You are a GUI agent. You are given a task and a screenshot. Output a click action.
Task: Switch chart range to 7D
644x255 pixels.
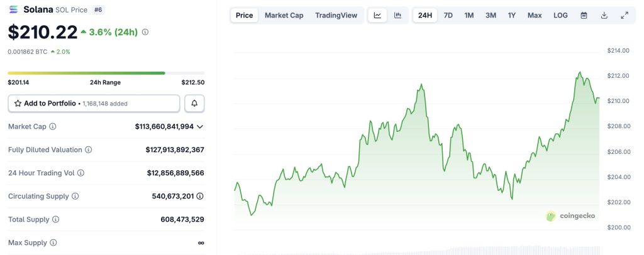(x=448, y=15)
